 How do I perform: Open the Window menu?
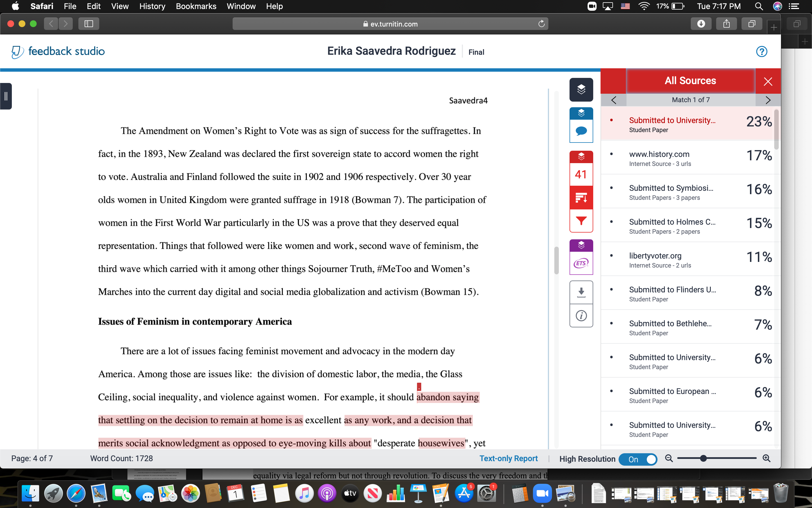click(241, 6)
